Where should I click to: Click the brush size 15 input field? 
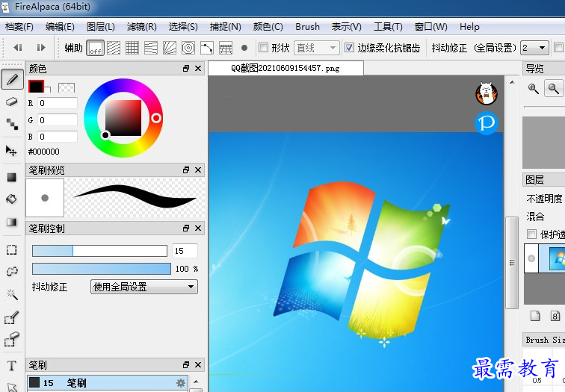point(185,251)
